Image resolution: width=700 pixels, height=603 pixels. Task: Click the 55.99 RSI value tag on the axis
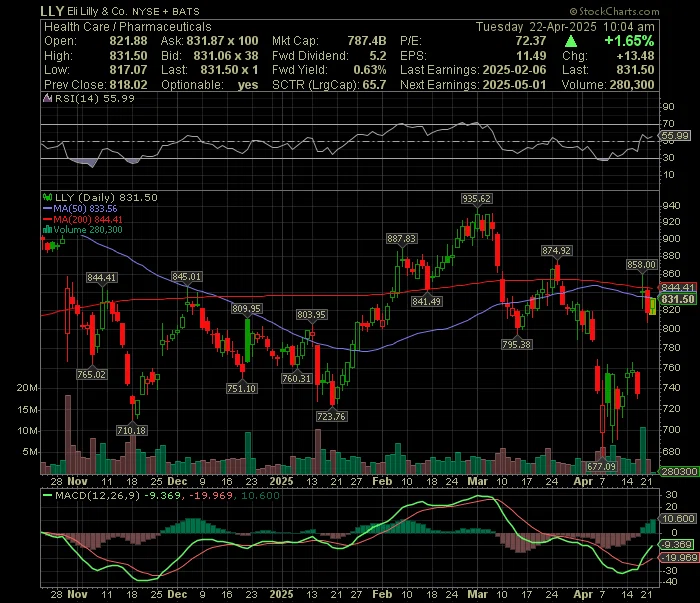(x=675, y=135)
